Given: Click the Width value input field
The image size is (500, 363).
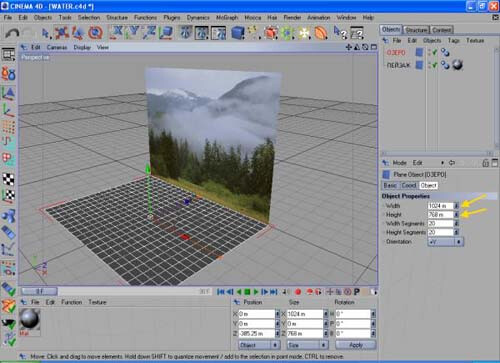Looking at the screenshot, I should [x=440, y=206].
